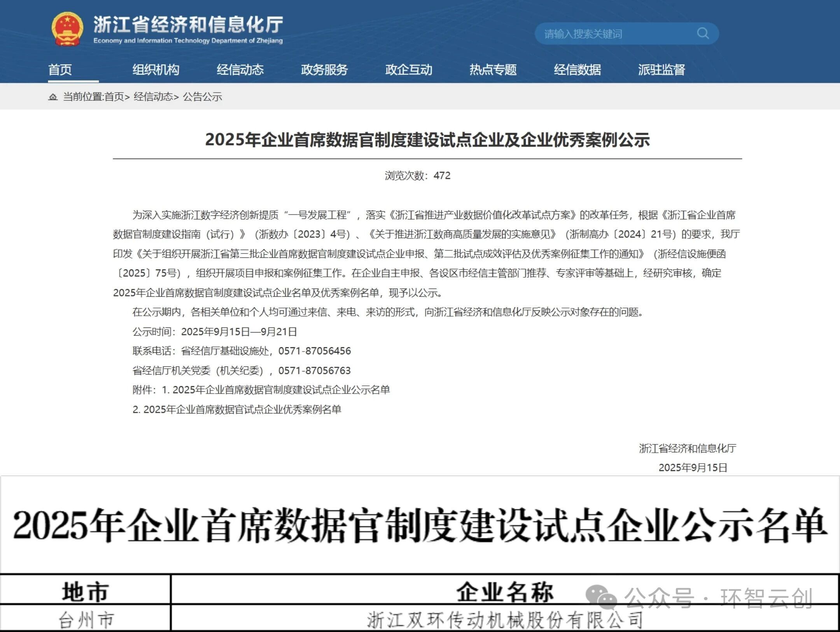Click the 经信动态 breadcrumb link
The image size is (840, 632).
click(153, 97)
